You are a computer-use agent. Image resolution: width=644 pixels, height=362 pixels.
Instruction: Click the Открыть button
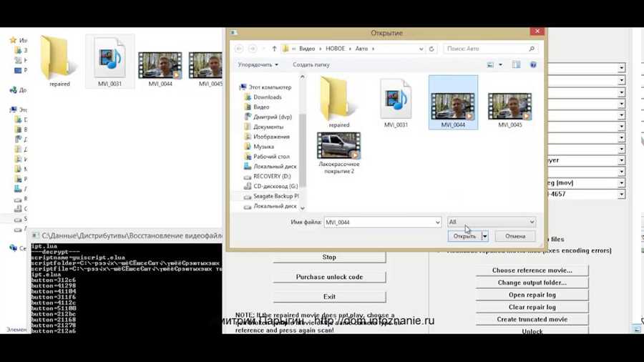(464, 236)
